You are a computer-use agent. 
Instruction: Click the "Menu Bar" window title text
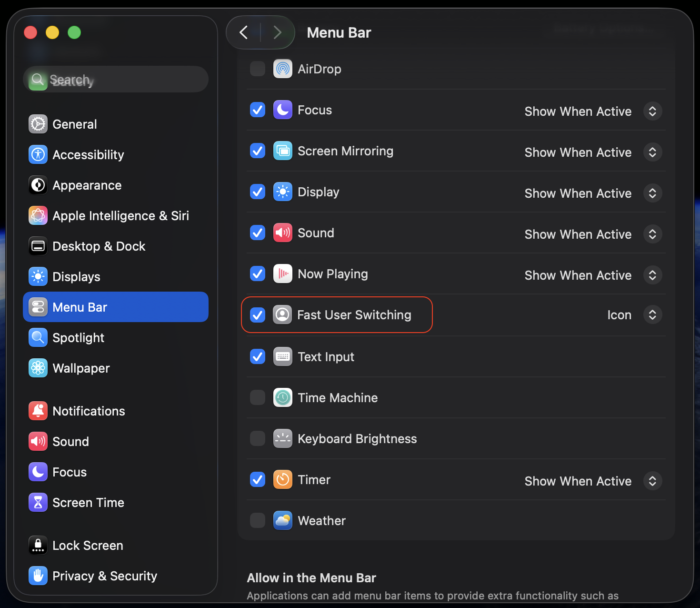pos(339,32)
